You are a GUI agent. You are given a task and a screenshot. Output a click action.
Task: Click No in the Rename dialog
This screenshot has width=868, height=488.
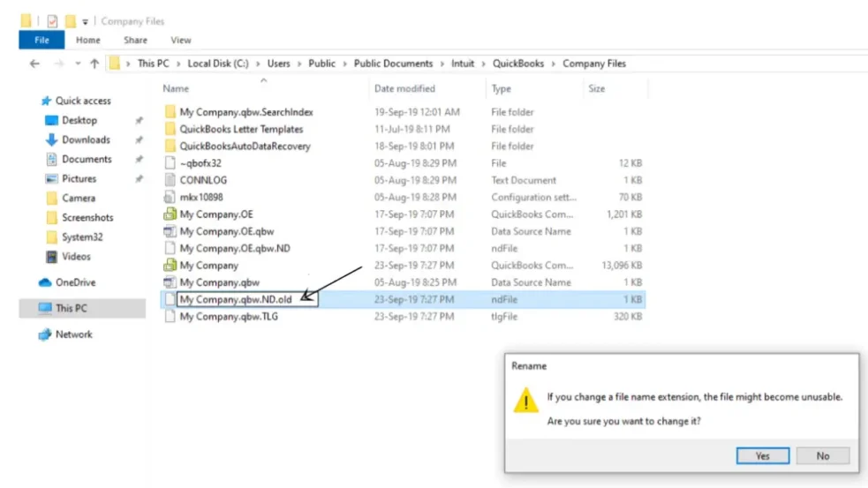pyautogui.click(x=822, y=455)
